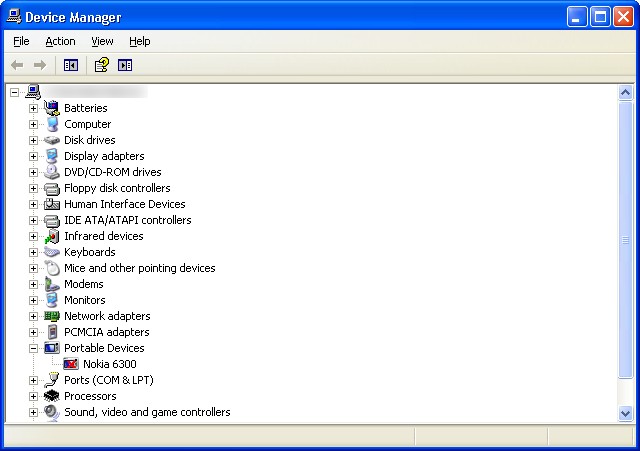Select the Nokia 6300 device entry
The height and width of the screenshot is (451, 640).
point(110,364)
